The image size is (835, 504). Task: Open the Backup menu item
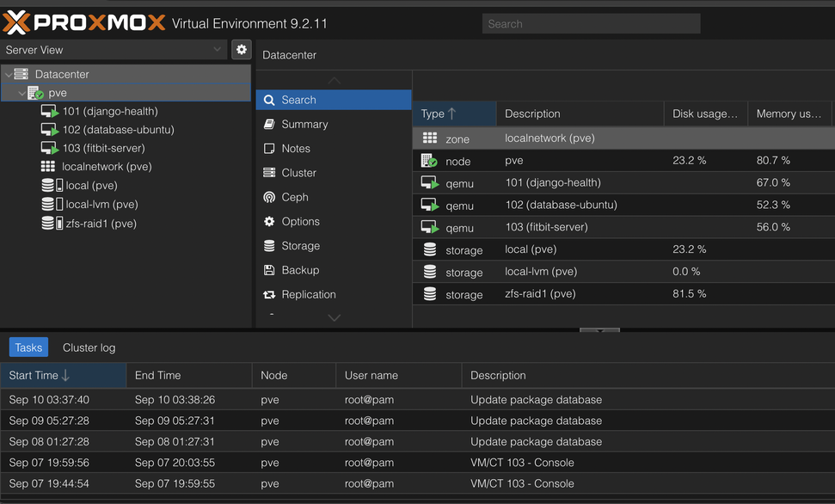point(334,270)
